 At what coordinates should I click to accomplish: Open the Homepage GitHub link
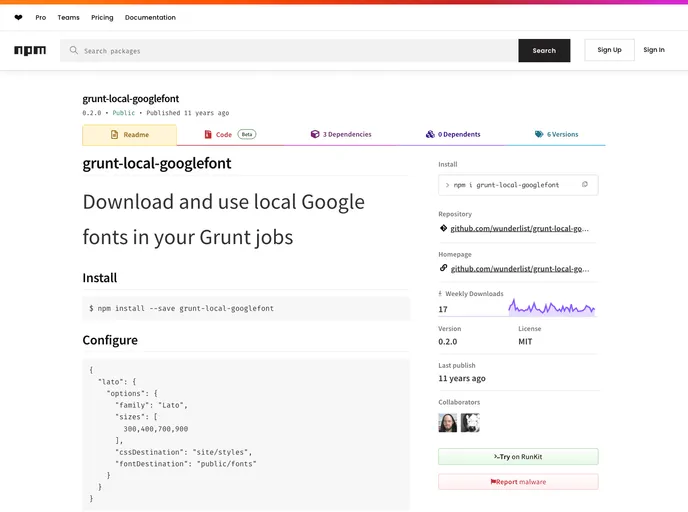click(x=520, y=269)
